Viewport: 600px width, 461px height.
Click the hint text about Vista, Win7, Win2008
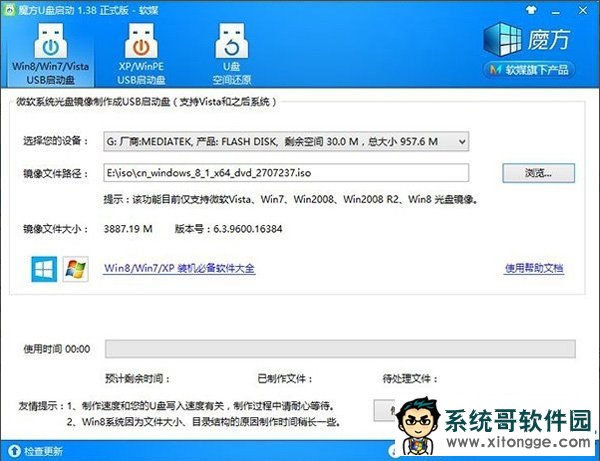click(x=292, y=199)
